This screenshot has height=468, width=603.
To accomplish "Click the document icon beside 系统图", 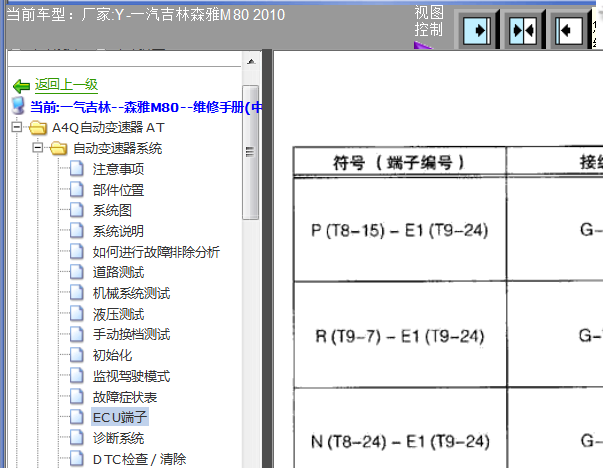I will click(77, 210).
